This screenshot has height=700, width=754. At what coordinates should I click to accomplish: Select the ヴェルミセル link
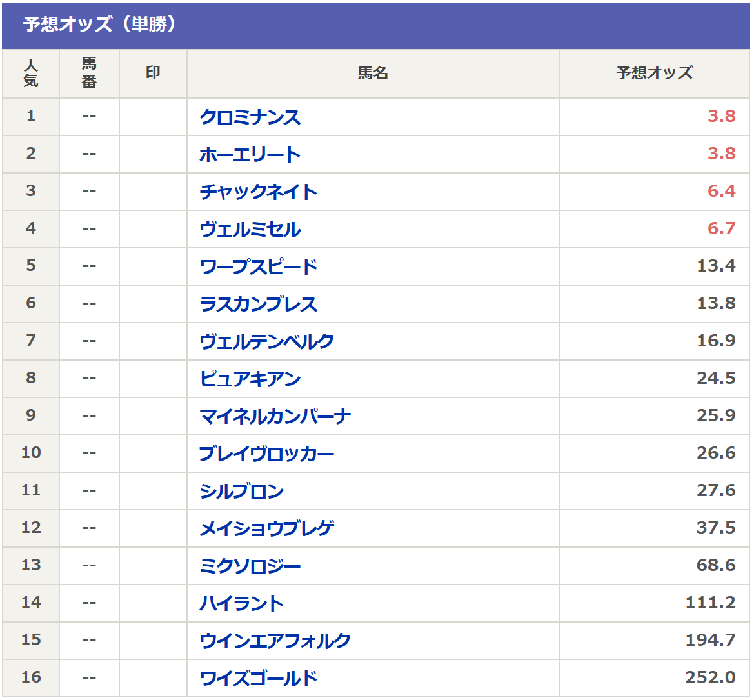pyautogui.click(x=250, y=229)
